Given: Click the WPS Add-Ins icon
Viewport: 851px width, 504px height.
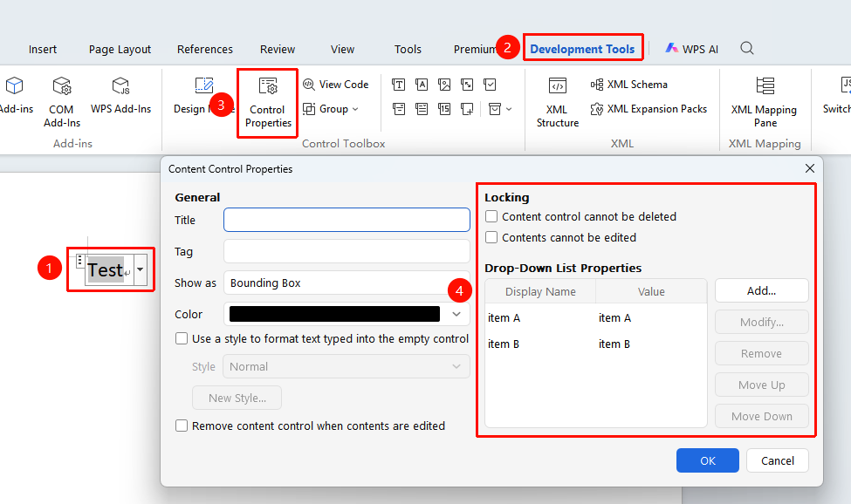Looking at the screenshot, I should [120, 85].
